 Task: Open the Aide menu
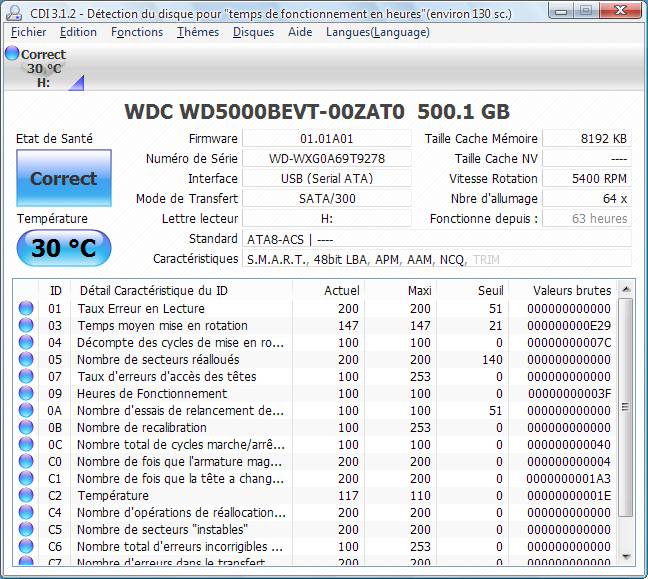300,32
